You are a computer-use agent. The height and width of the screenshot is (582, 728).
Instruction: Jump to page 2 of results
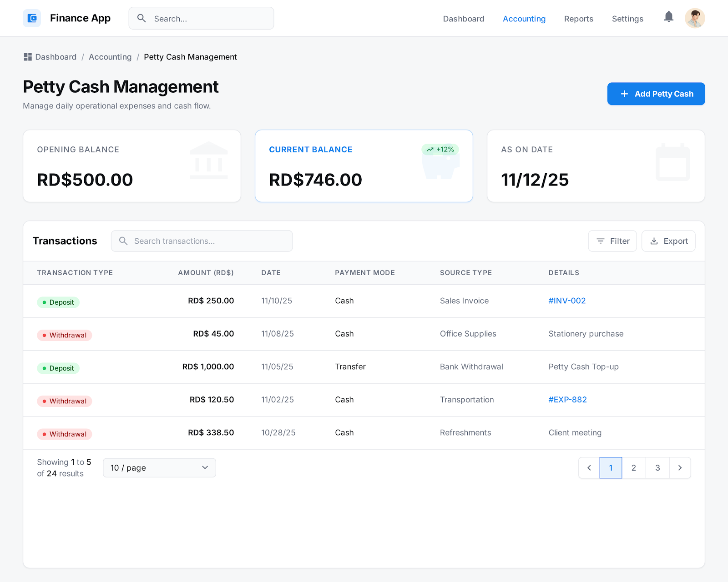point(634,468)
